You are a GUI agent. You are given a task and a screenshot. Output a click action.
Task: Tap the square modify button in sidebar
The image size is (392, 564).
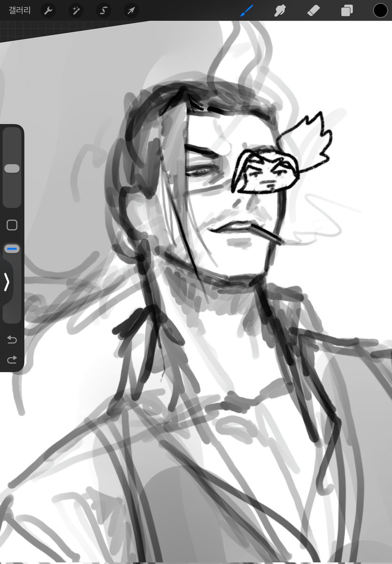pyautogui.click(x=12, y=225)
